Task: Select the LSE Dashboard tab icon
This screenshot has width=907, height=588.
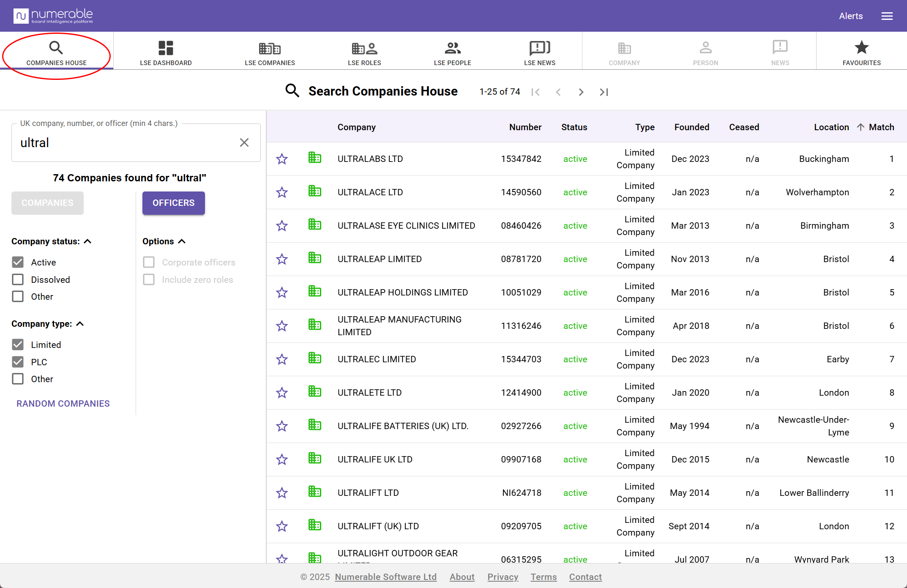Action: pyautogui.click(x=166, y=48)
